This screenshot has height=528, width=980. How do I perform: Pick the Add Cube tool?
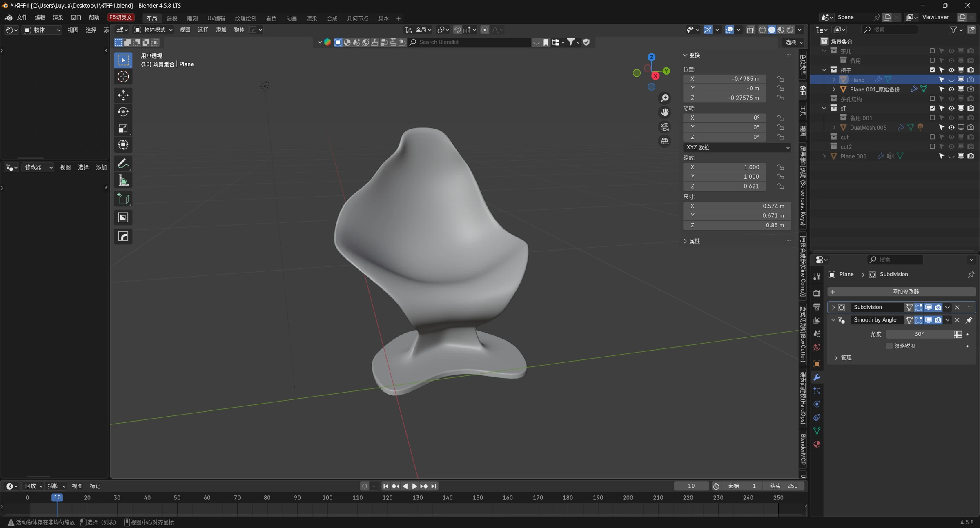point(123,199)
